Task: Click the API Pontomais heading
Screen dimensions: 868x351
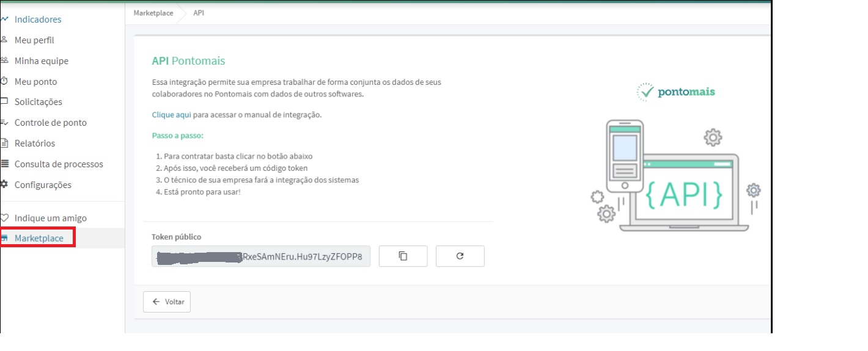Action: pos(188,61)
